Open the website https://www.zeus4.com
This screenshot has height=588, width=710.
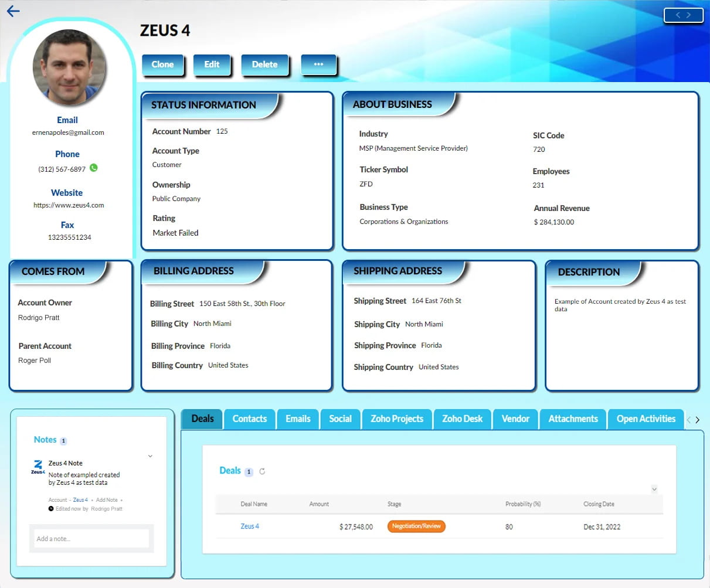[x=69, y=205]
